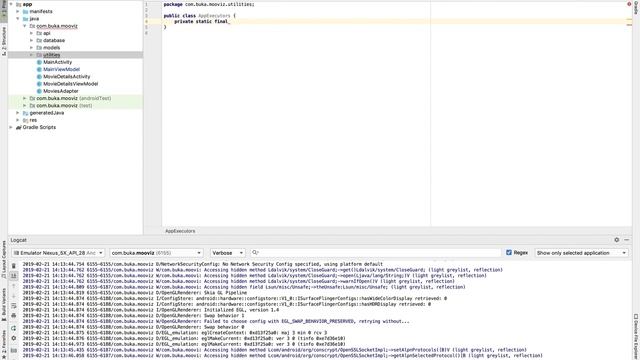Expand the models package arrow

point(32,48)
